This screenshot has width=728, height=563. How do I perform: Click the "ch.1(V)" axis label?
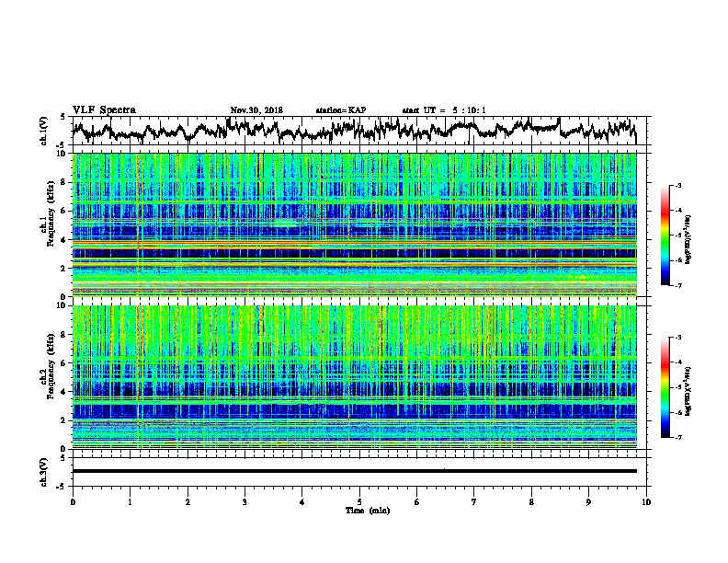pos(43,131)
